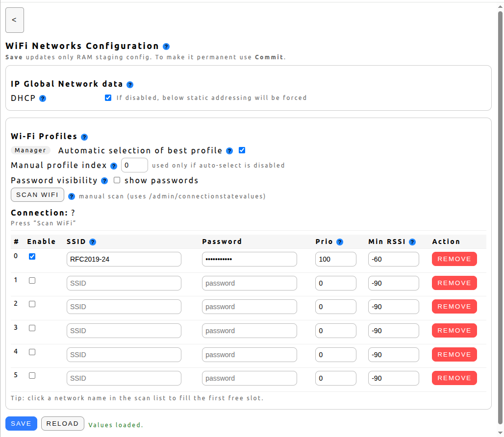Click the Prio column help icon
Image resolution: width=504 pixels, height=437 pixels.
point(340,242)
